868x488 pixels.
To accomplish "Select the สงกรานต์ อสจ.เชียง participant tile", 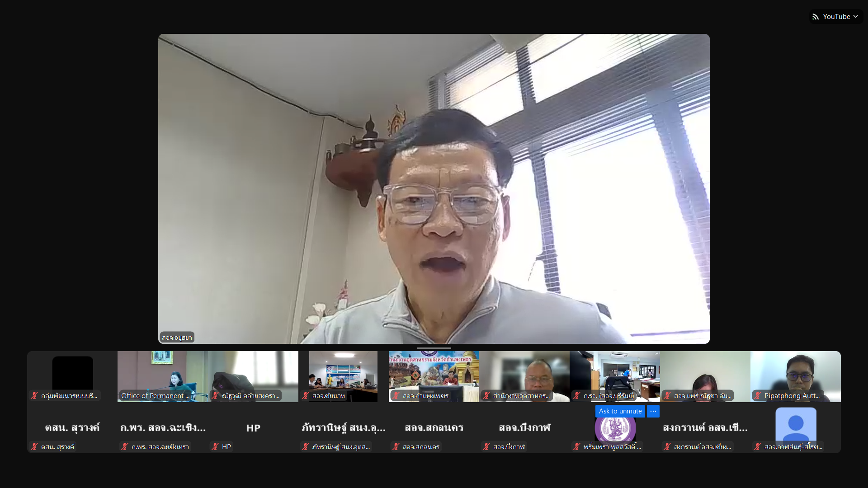I will pyautogui.click(x=705, y=427).
